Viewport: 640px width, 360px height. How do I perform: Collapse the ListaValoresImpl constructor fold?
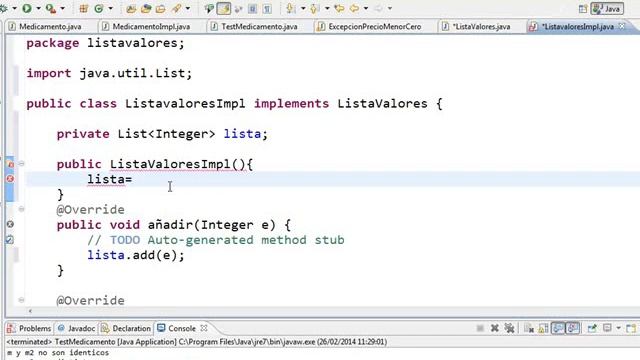[x=21, y=164]
